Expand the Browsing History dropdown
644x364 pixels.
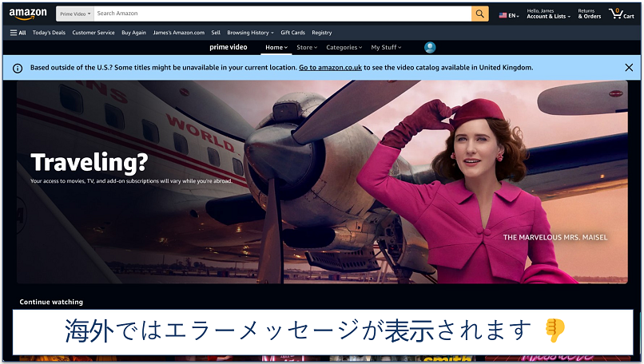click(x=250, y=33)
